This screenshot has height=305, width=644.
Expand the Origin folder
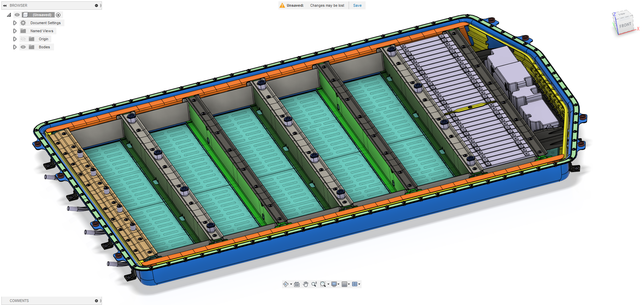pyautogui.click(x=15, y=39)
